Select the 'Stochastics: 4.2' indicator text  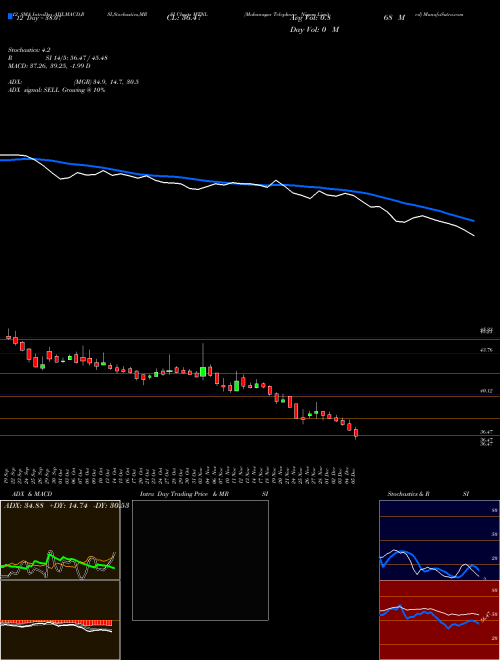(x=29, y=50)
